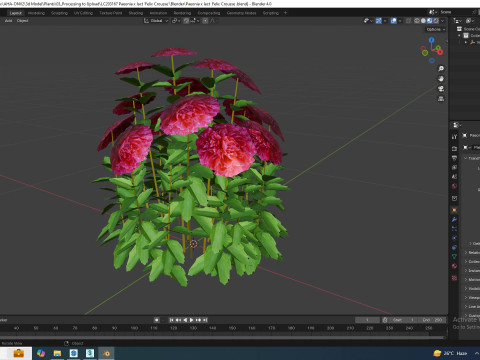Jump to last frame in timeline
Image resolution: width=480 pixels, height=360 pixels.
point(205,320)
